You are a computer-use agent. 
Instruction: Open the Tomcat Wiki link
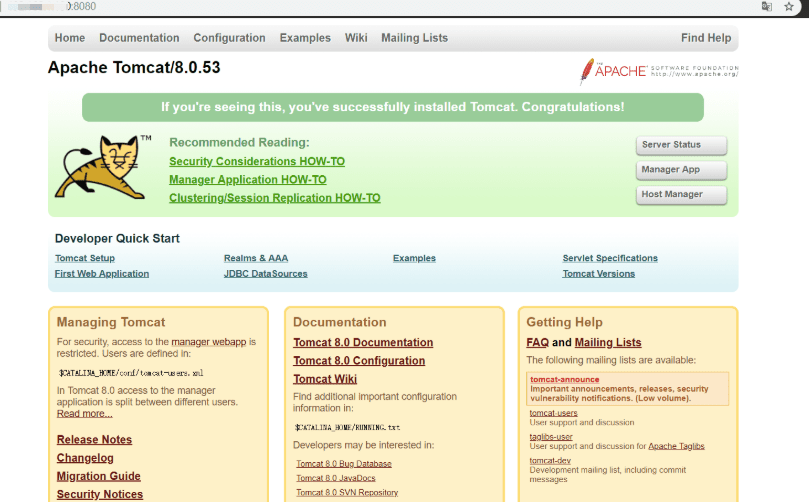coord(325,379)
